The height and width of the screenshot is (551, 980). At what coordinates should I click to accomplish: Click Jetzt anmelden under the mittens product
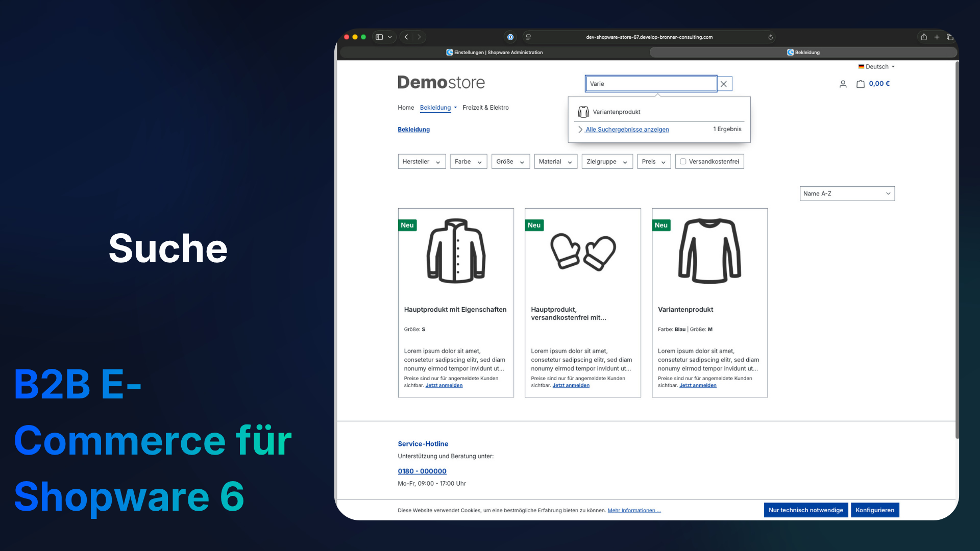click(x=571, y=386)
